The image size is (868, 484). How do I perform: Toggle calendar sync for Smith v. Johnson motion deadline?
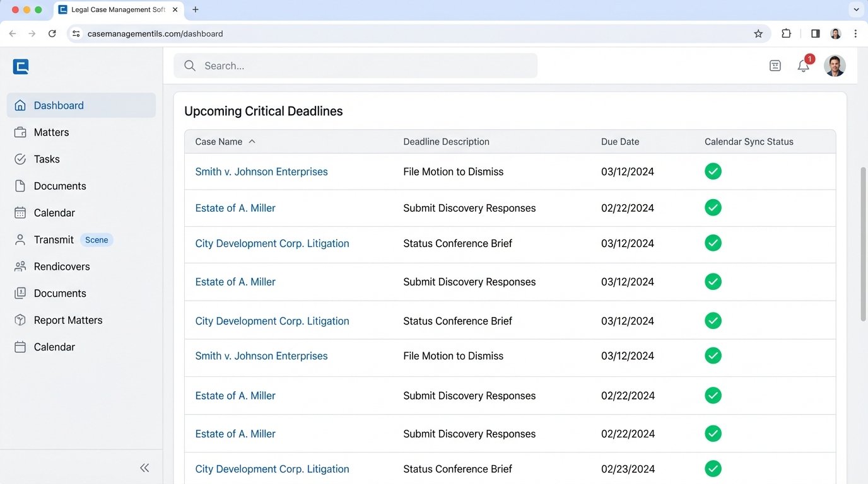click(x=713, y=171)
